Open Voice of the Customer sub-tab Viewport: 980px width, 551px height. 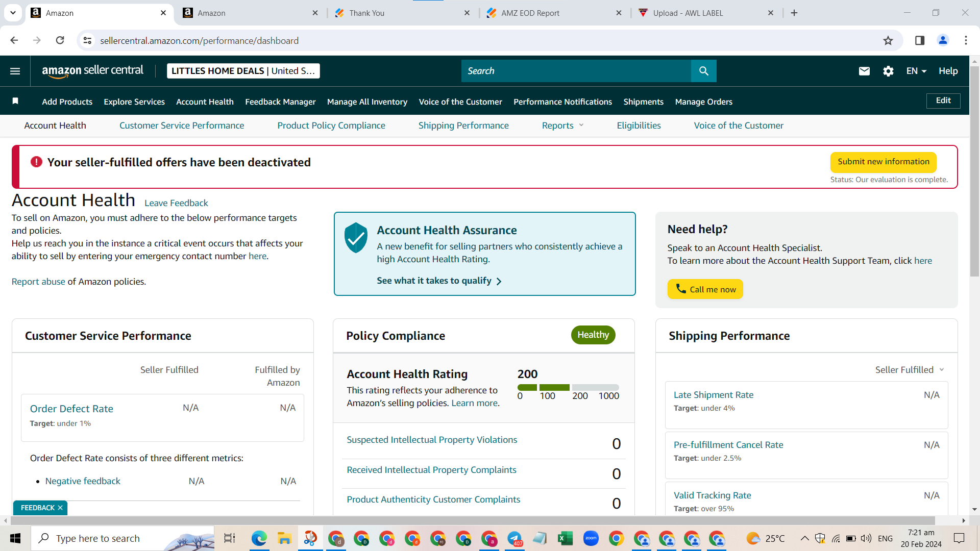pos(739,126)
